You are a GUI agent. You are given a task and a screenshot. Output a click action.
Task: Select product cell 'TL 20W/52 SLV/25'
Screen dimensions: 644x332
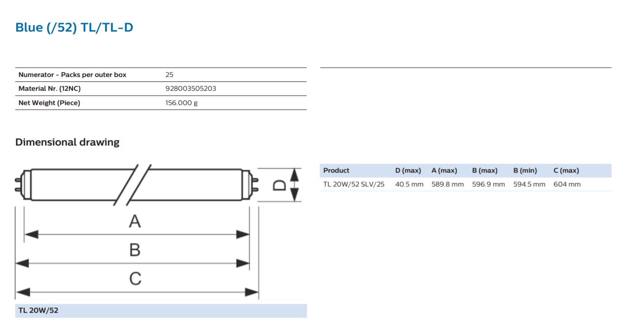coord(354,184)
